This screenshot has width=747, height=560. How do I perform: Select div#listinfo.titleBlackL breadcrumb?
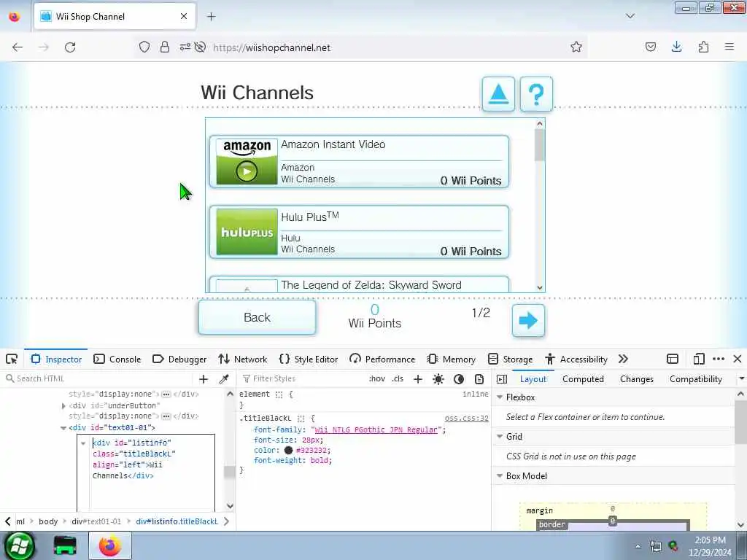177,521
